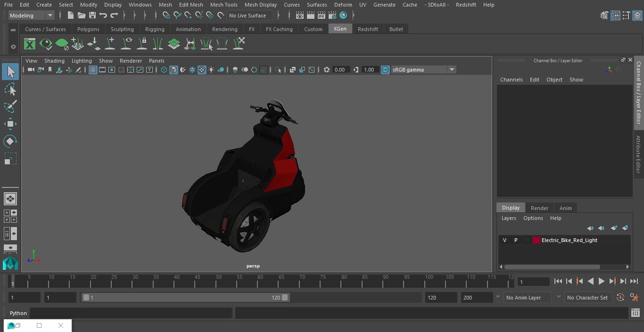Open the render settings clapperboard icon
The height and width of the screenshot is (332, 644).
(332, 16)
